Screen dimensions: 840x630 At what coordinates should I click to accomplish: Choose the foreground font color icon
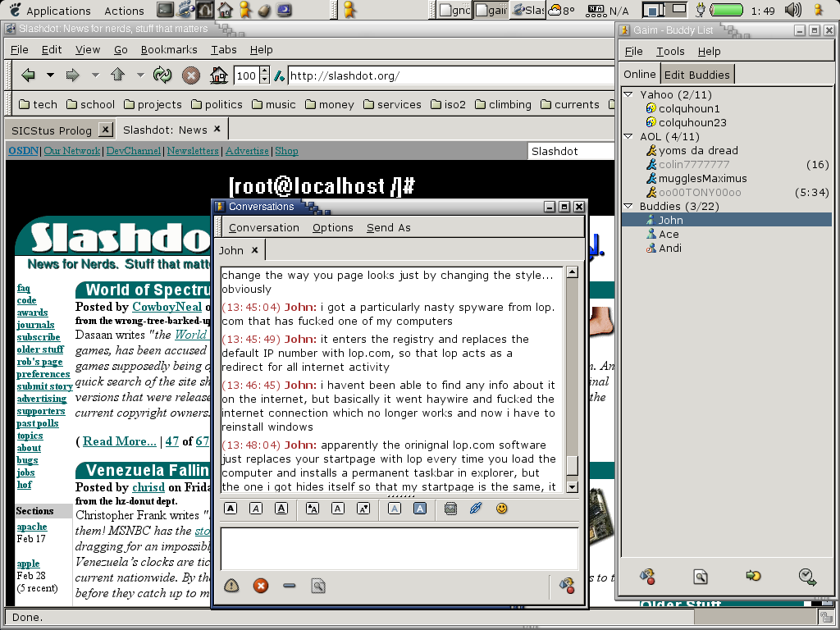pos(395,509)
